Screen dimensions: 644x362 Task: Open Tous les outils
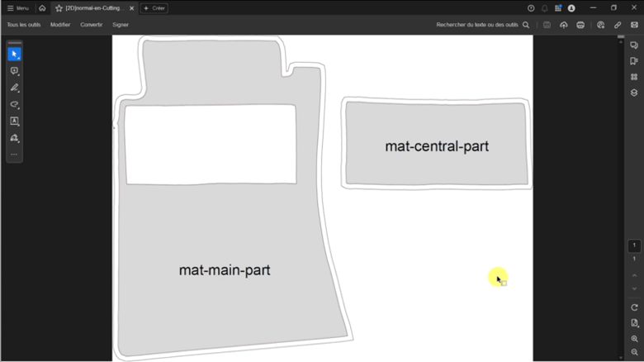coord(24,25)
